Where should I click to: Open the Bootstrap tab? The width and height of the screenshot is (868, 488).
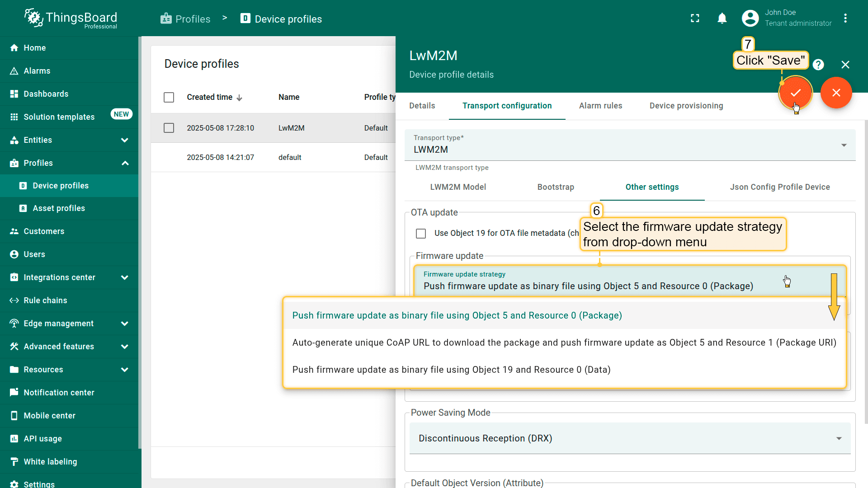click(555, 187)
